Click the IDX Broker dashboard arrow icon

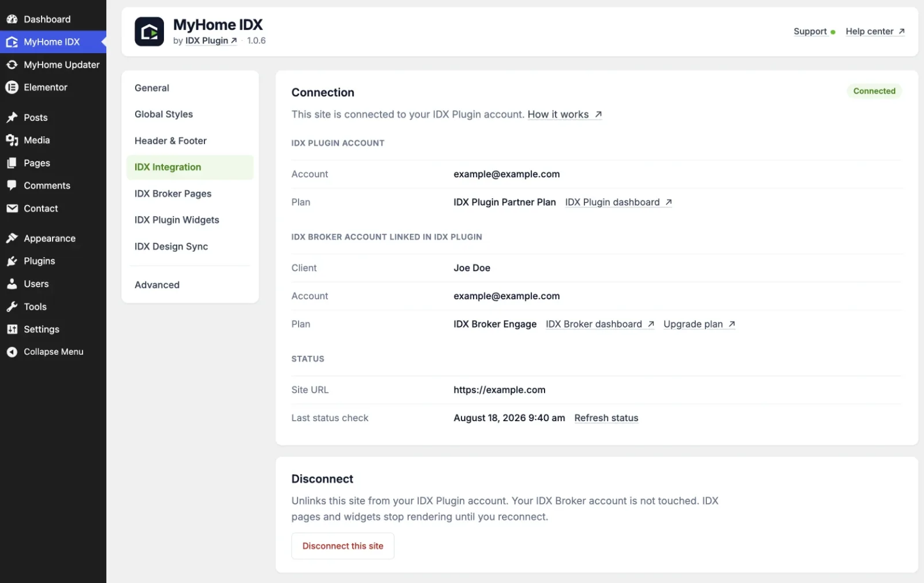[651, 324]
